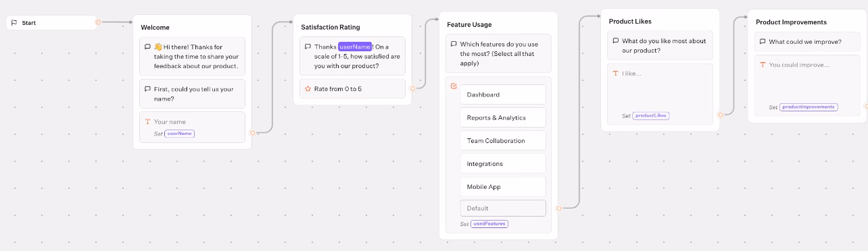Open the 'Rate from 0 to 5' block
The image size is (868, 251).
coord(352,88)
